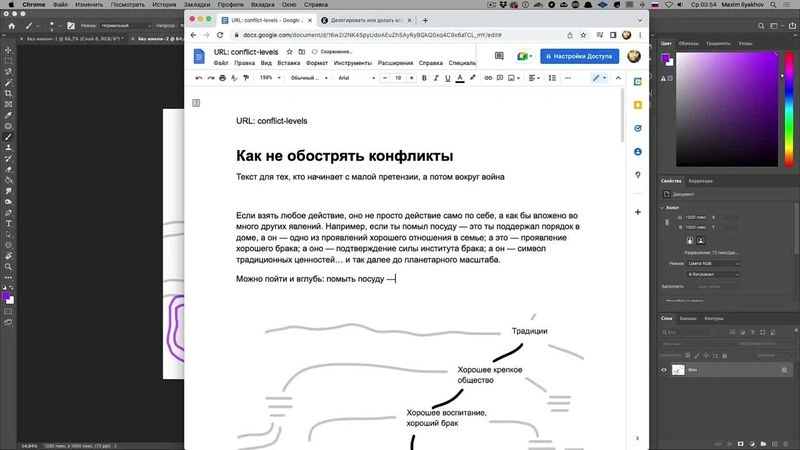The width and height of the screenshot is (800, 450).
Task: Click the hue slider in Color panel
Action: (x=789, y=109)
